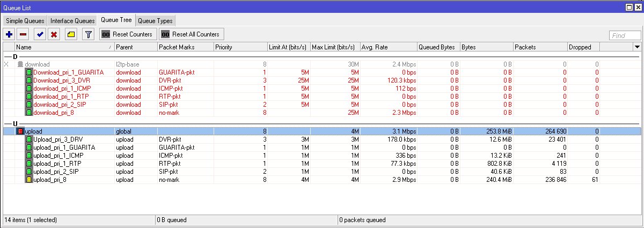Select the upload_pri_1_GUARITA row name
Screen dimensions: 644x228
(64, 148)
